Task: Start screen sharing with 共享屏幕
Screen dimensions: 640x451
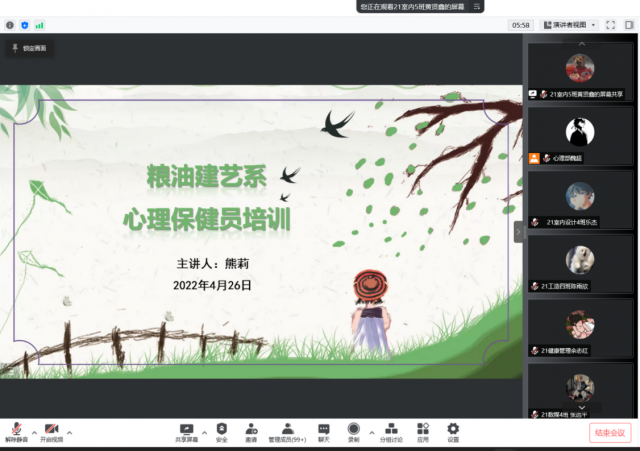Action: coord(187,431)
